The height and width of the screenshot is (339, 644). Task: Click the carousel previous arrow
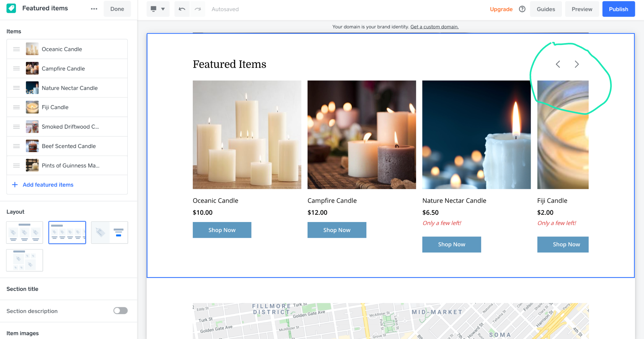pos(558,64)
